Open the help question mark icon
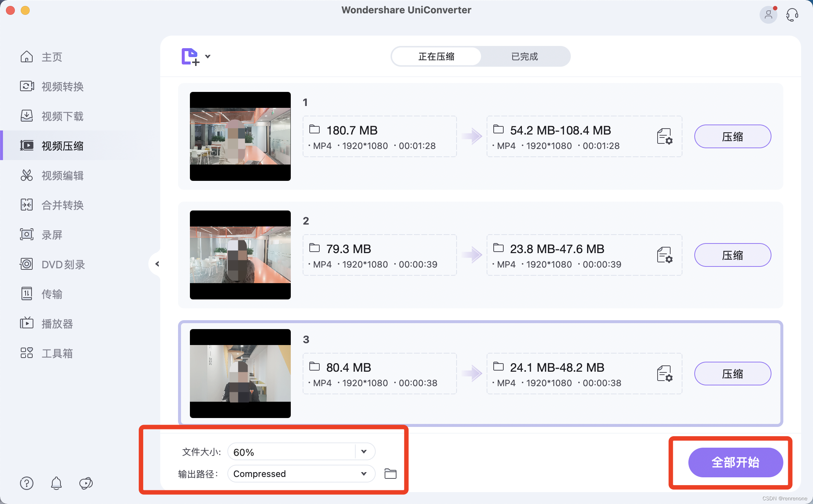Screen dimensions: 813x504 (27, 483)
